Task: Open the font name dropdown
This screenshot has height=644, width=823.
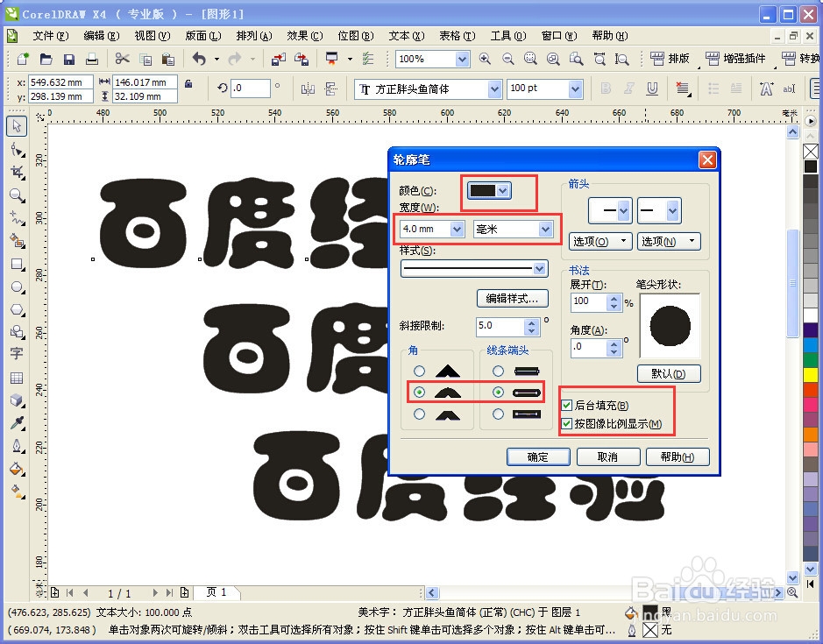Action: (494, 89)
